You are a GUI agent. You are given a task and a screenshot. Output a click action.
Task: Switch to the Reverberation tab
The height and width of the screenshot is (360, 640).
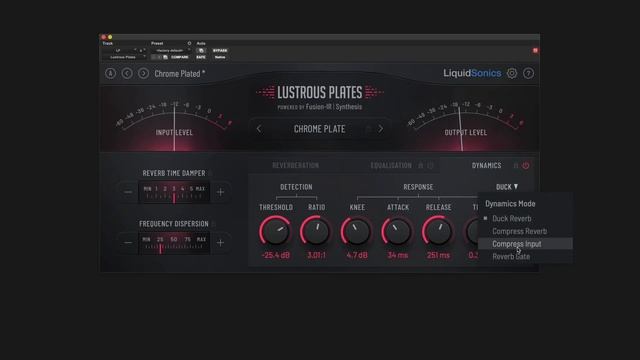coord(296,165)
